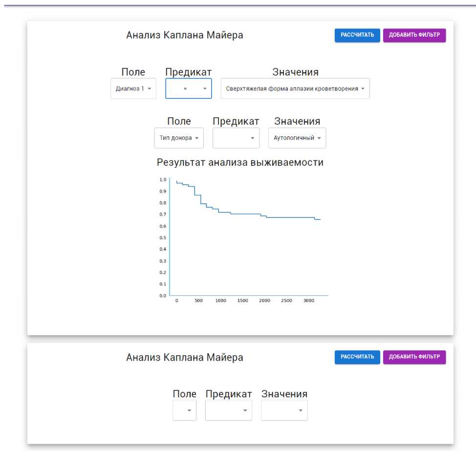Open empty Предикат dropdown in second card
The image size is (476, 456).
point(228,411)
